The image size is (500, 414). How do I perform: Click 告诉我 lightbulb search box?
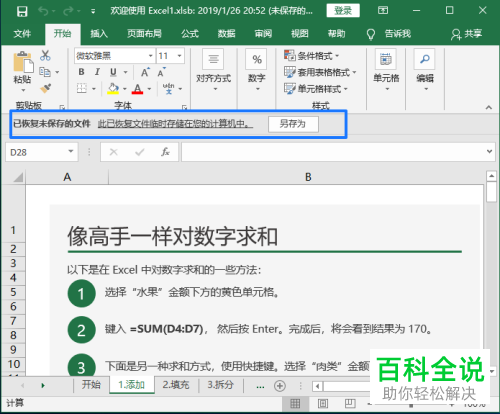pos(389,34)
